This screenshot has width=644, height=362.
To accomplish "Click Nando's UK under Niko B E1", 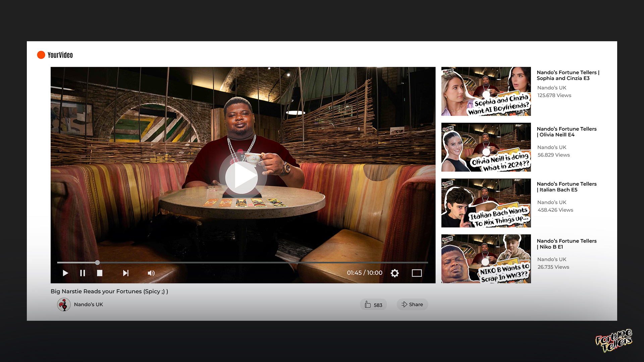I will click(552, 259).
